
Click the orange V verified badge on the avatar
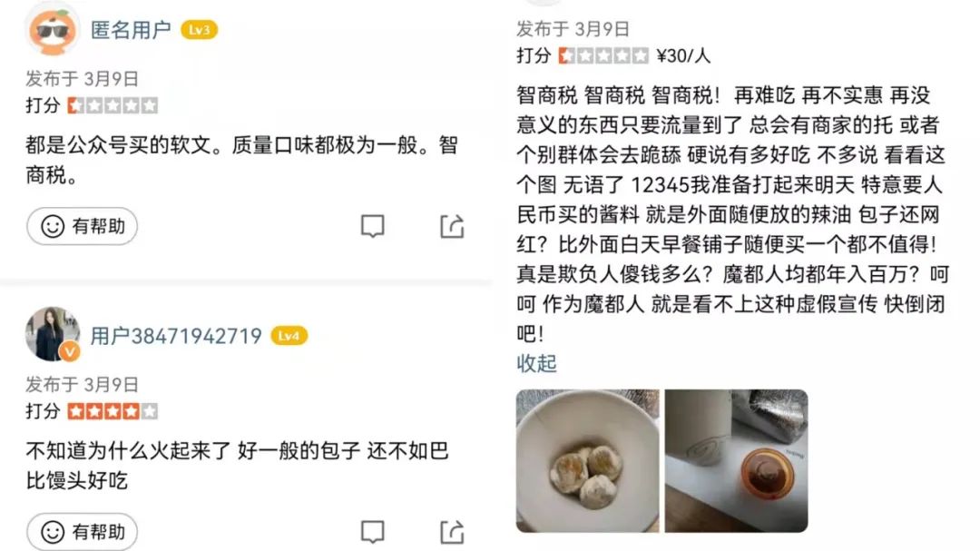(x=70, y=352)
